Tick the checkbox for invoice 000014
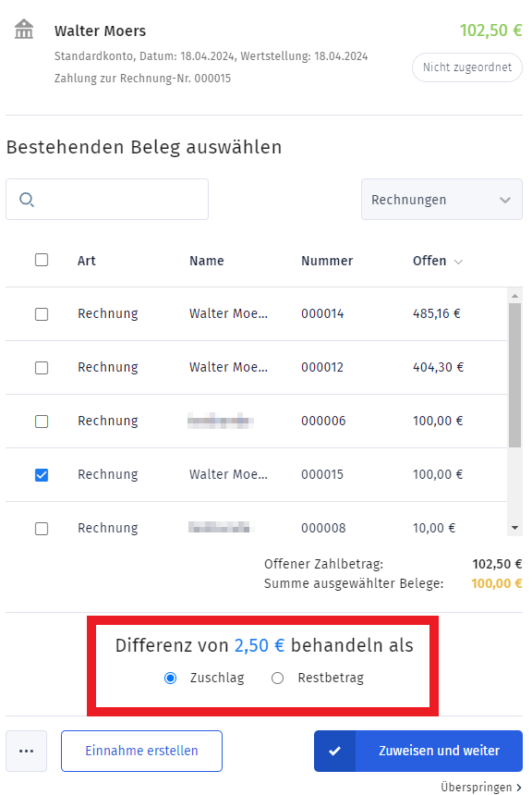This screenshot has height=795, width=532. 42,314
